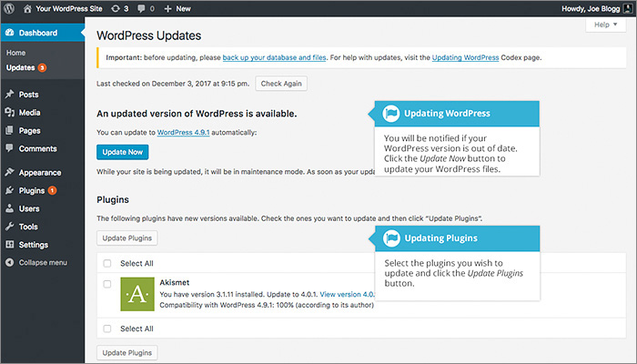Open the Appearance menu

[42, 172]
